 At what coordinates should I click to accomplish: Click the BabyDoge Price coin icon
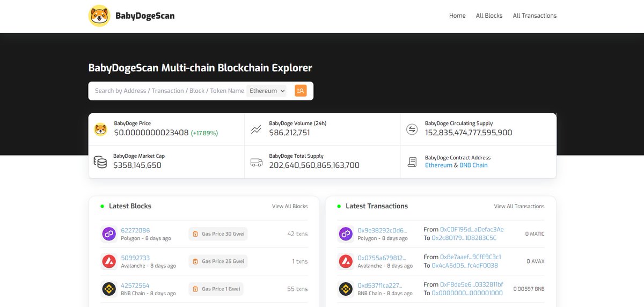coord(101,129)
